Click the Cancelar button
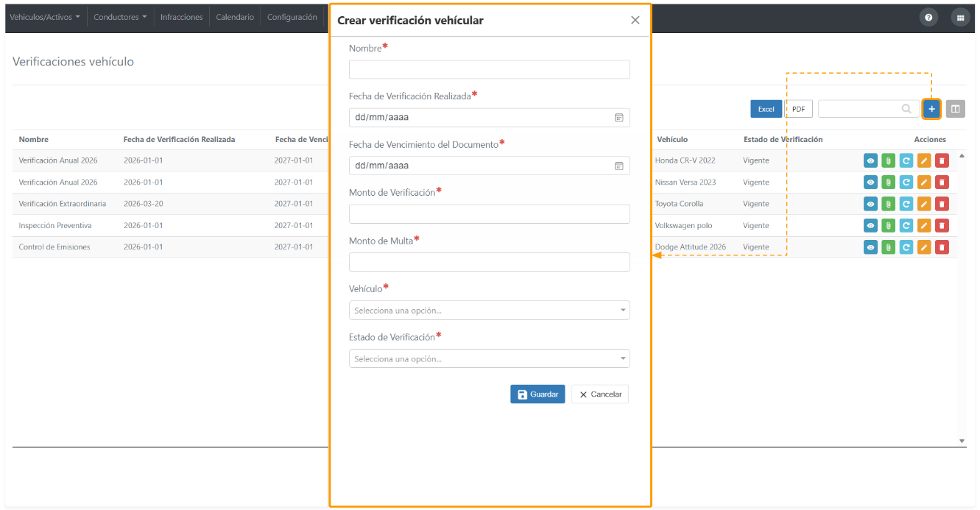Screen dimensions: 980x510 [x=600, y=394]
